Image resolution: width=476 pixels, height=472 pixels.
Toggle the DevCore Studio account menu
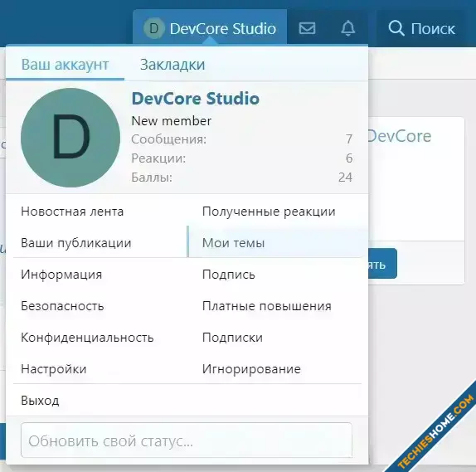click(x=210, y=28)
